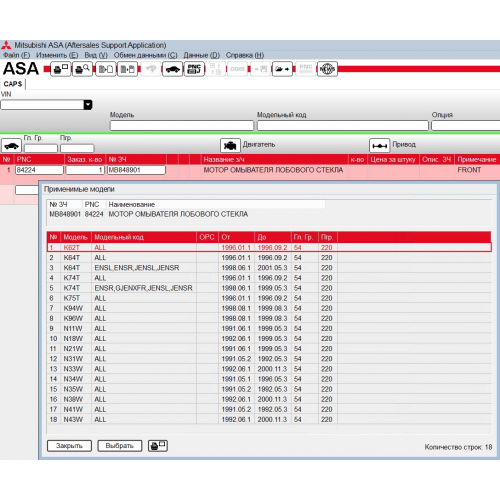Viewport: 500px width, 500px height.
Task: Click the До column header
Action: (x=273, y=237)
